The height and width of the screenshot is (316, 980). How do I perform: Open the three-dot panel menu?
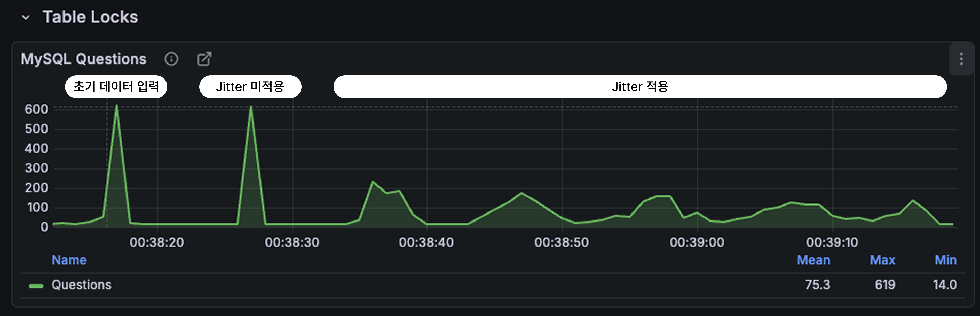(961, 59)
